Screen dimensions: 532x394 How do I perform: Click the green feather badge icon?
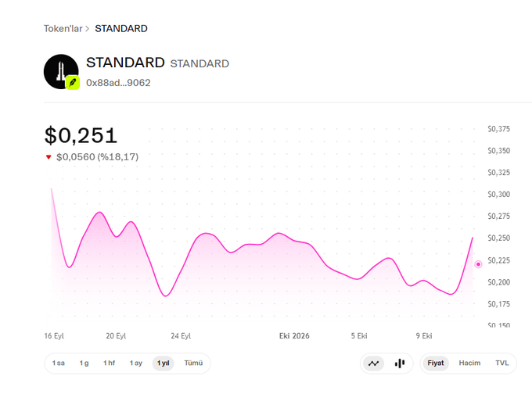pos(73,82)
